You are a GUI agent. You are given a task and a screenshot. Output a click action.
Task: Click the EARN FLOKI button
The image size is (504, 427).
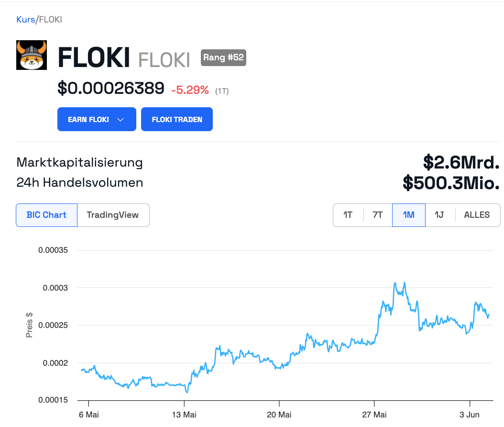tap(89, 120)
